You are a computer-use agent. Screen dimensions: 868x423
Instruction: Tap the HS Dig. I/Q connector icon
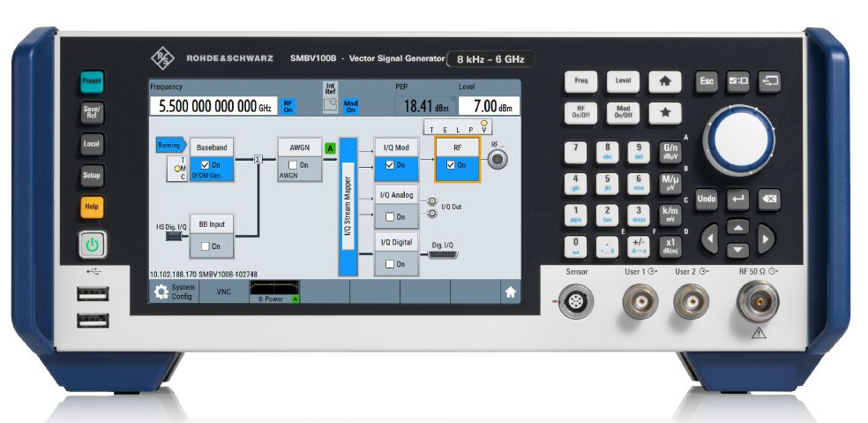tap(175, 236)
